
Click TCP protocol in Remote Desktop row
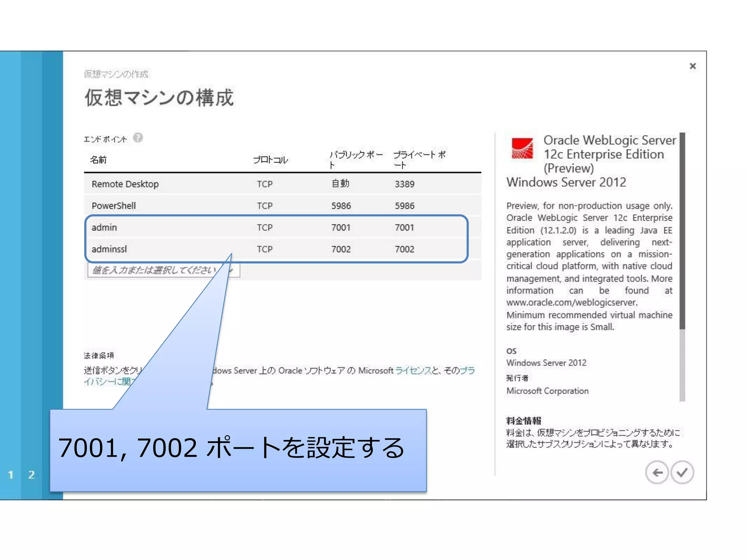pos(265,184)
